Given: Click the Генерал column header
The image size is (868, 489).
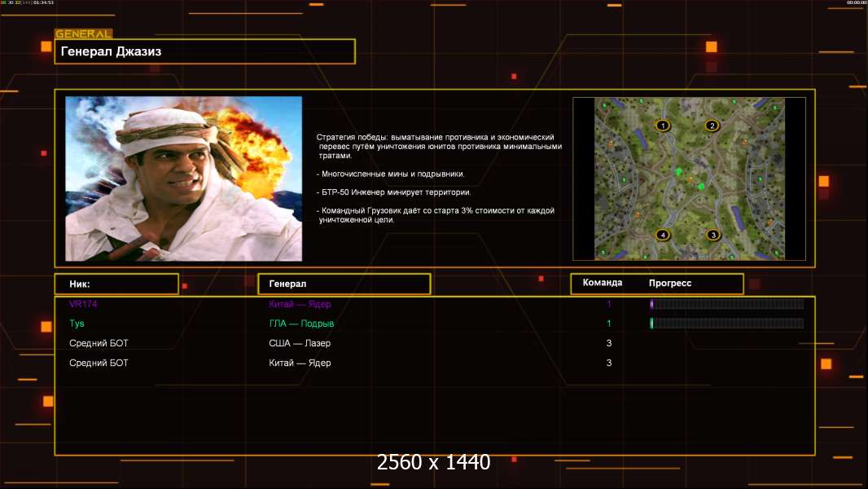Looking at the screenshot, I should tap(344, 284).
